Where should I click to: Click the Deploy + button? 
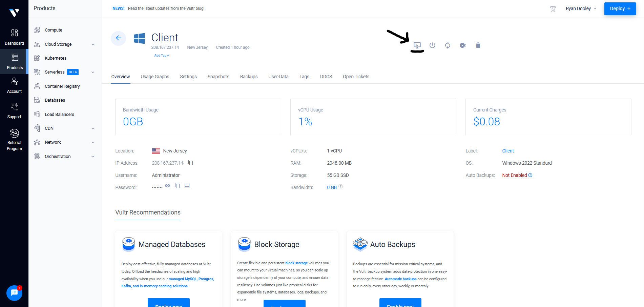point(620,8)
